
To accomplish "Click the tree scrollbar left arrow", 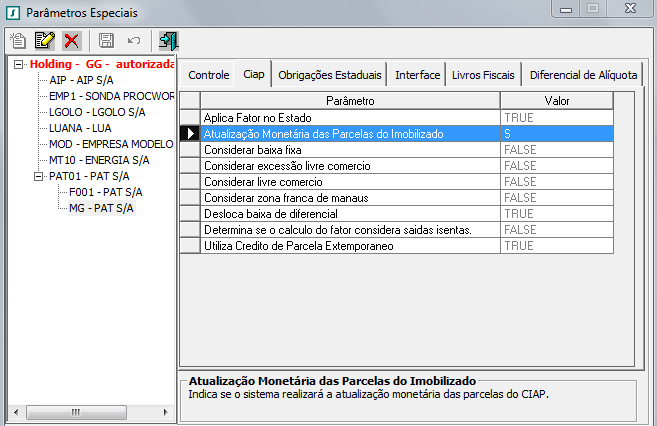I will pyautogui.click(x=16, y=412).
